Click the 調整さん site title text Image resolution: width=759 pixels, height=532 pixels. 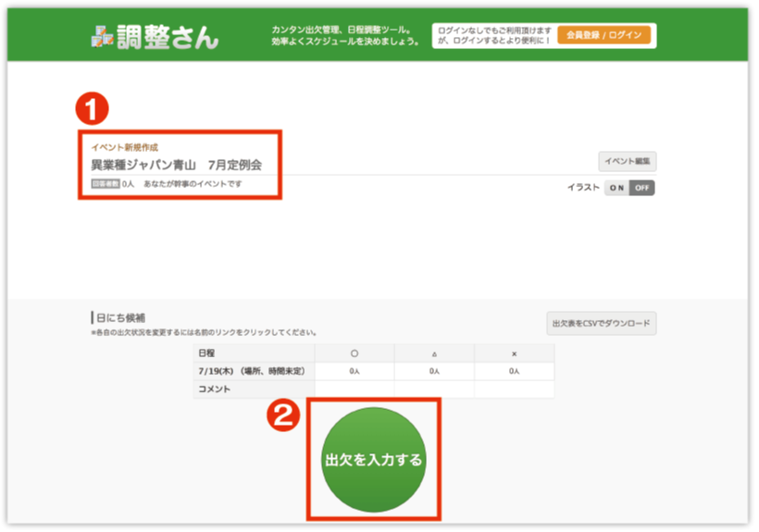tap(168, 37)
